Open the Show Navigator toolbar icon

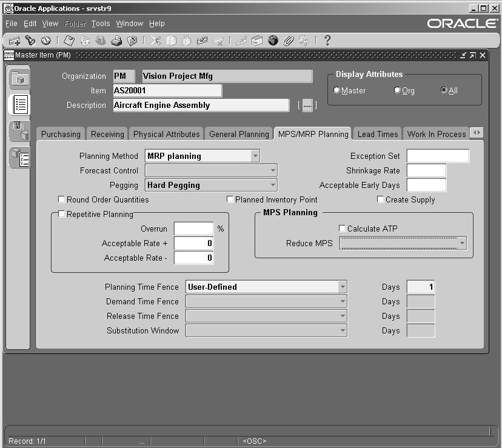(x=46, y=41)
